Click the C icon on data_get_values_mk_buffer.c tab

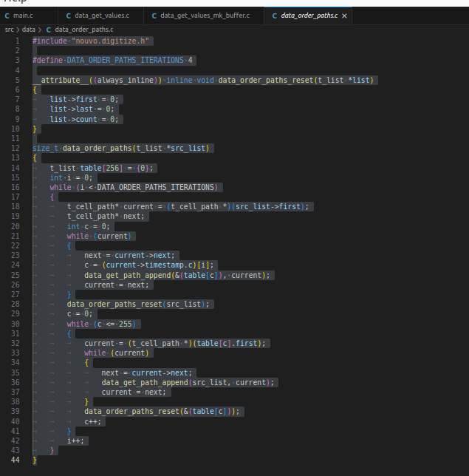pyautogui.click(x=154, y=16)
